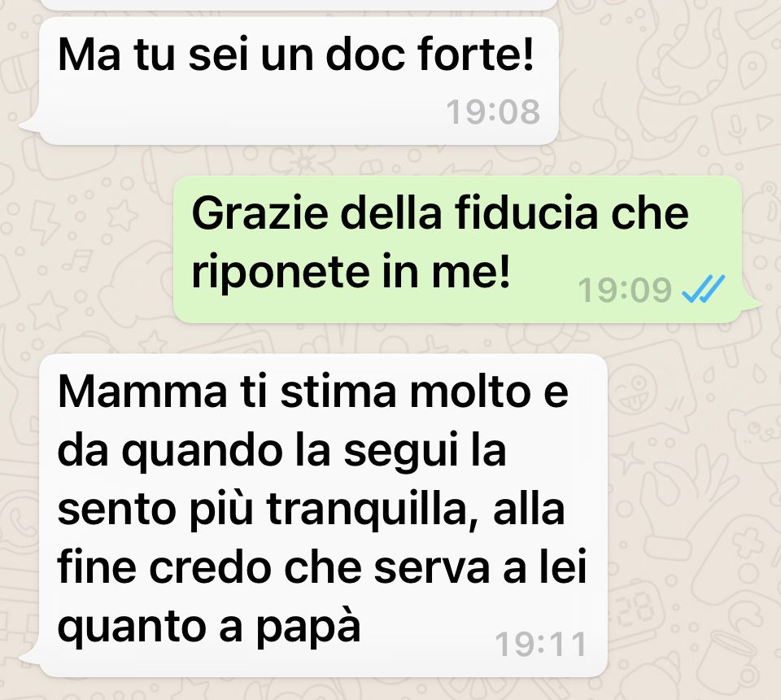Click the tail of the green sent bubble

tap(751, 302)
